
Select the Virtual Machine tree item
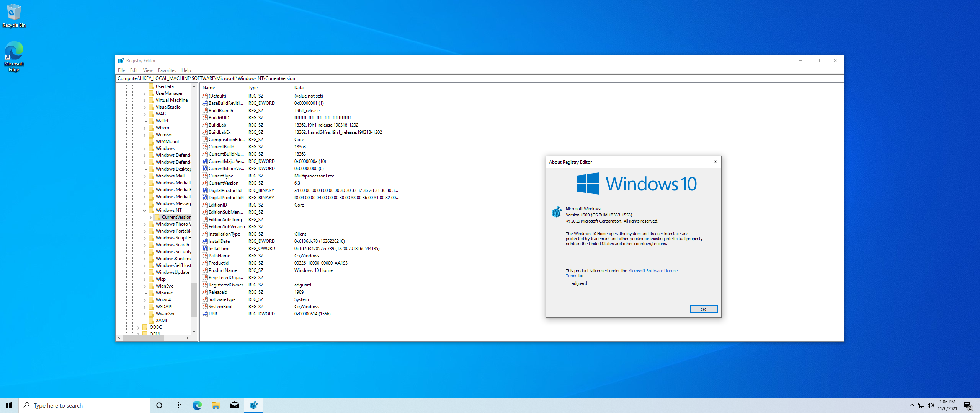pyautogui.click(x=171, y=100)
